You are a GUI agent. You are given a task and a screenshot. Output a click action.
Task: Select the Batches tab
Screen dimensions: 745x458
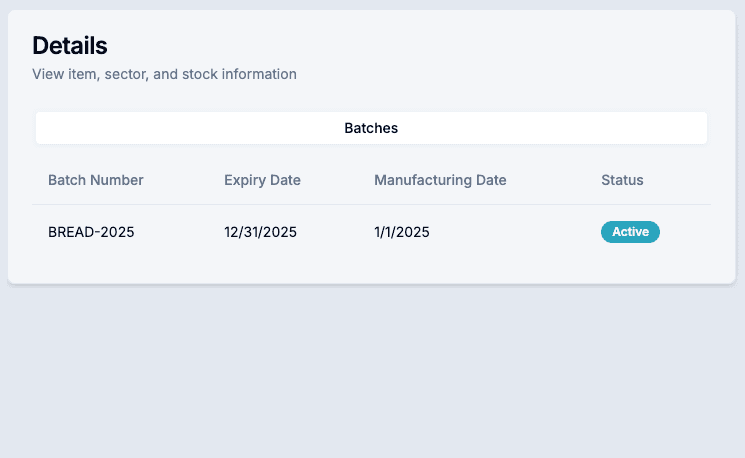371,128
